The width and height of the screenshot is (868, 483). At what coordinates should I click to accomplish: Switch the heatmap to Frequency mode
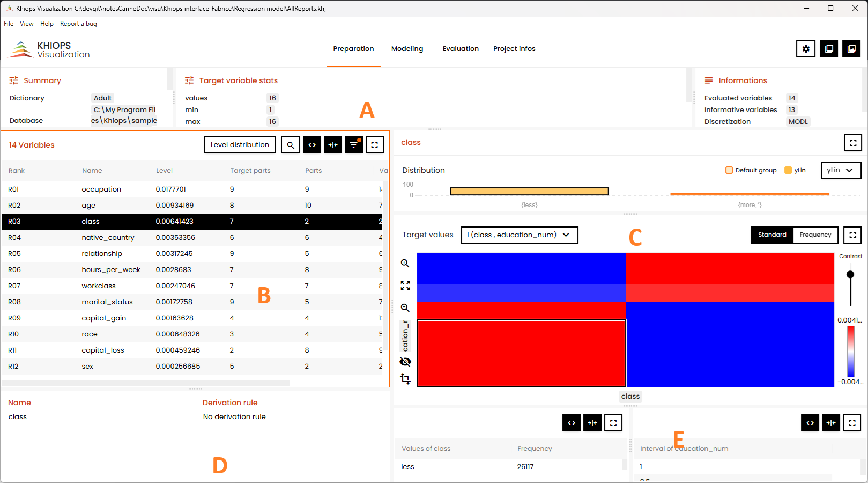click(815, 235)
